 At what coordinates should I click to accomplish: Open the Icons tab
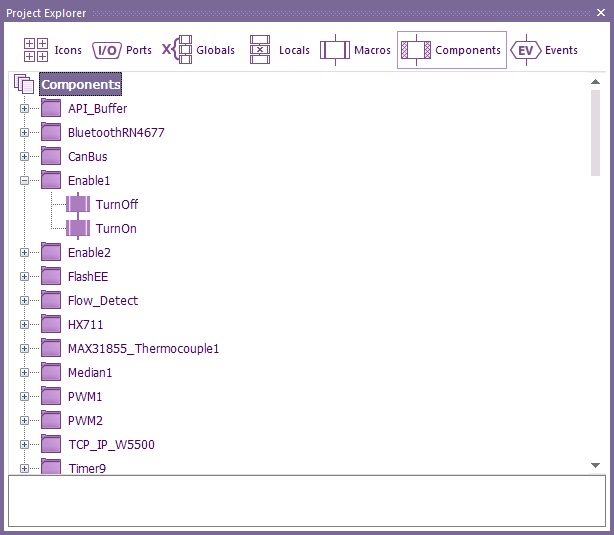click(x=52, y=50)
